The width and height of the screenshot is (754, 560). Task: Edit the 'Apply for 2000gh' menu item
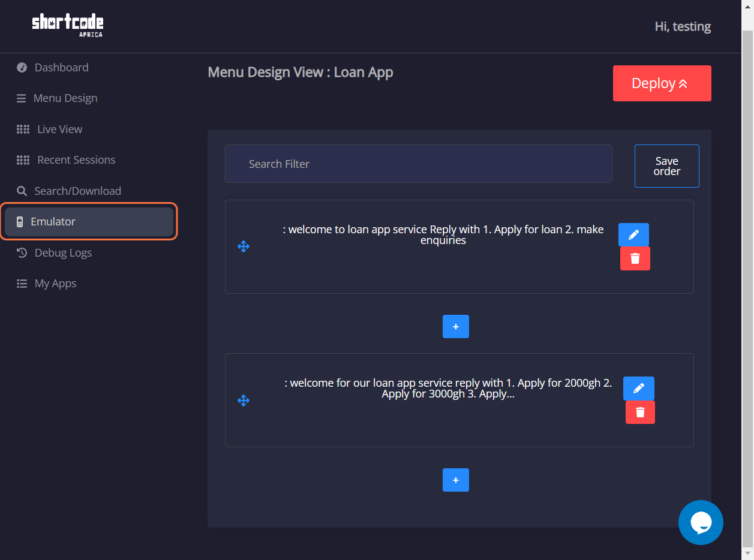(639, 389)
